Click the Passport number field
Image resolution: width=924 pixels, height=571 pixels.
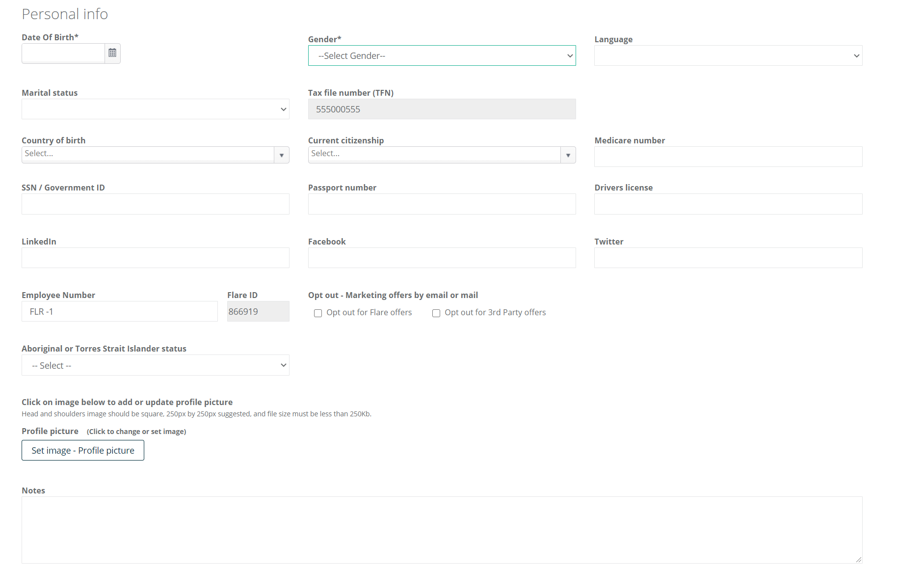click(442, 204)
